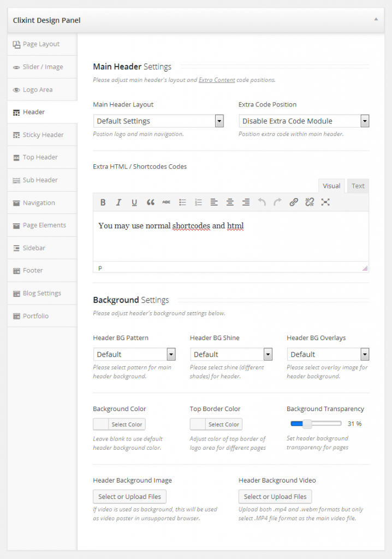Click the Strikethrough toolbar icon

pos(167,203)
